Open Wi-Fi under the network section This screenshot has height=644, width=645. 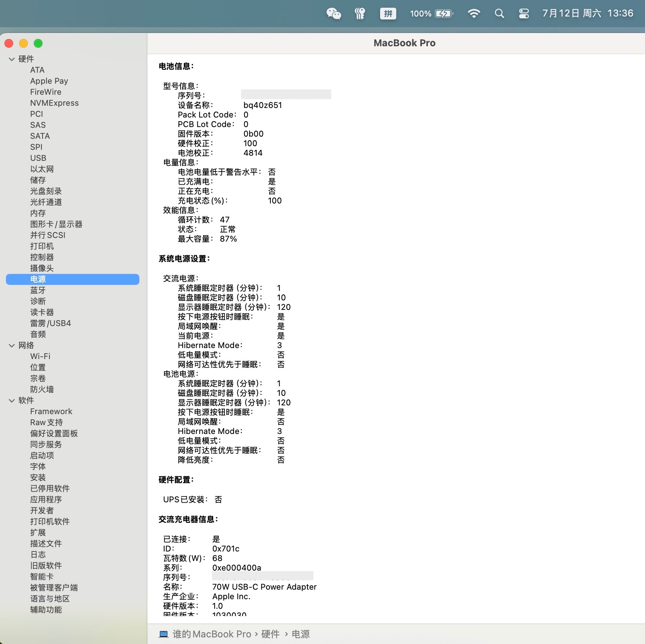point(40,356)
